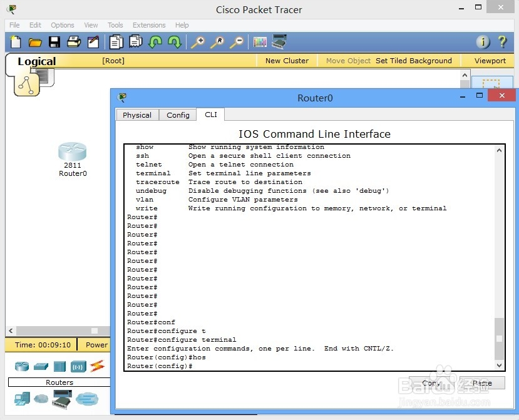Switch to the Config tab in Router0
Image resolution: width=519 pixels, height=420 pixels.
coord(178,115)
